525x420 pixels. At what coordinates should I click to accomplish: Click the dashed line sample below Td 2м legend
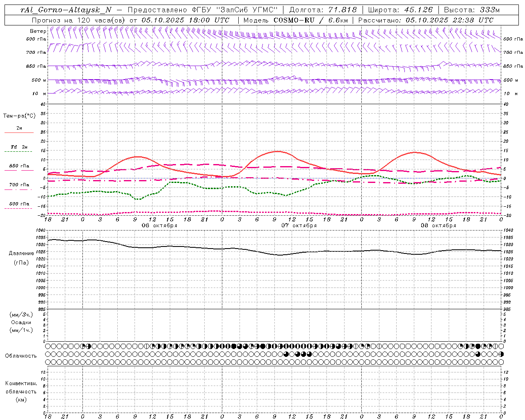coord(18,152)
